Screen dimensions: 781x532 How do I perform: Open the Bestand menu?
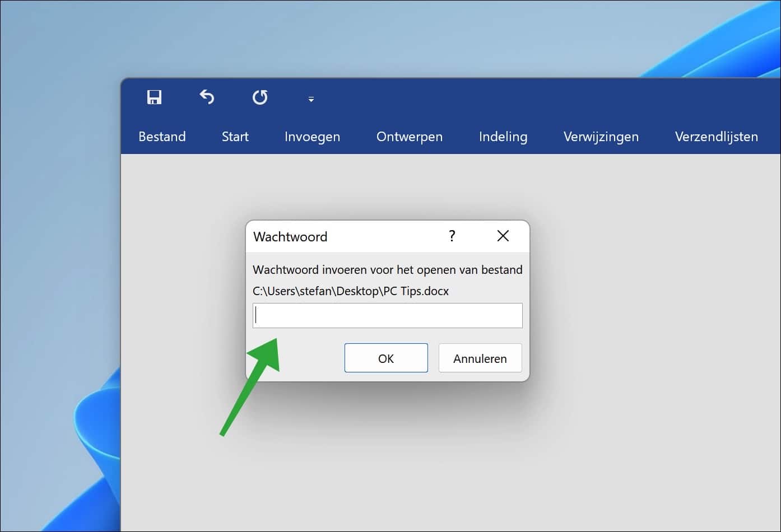162,136
